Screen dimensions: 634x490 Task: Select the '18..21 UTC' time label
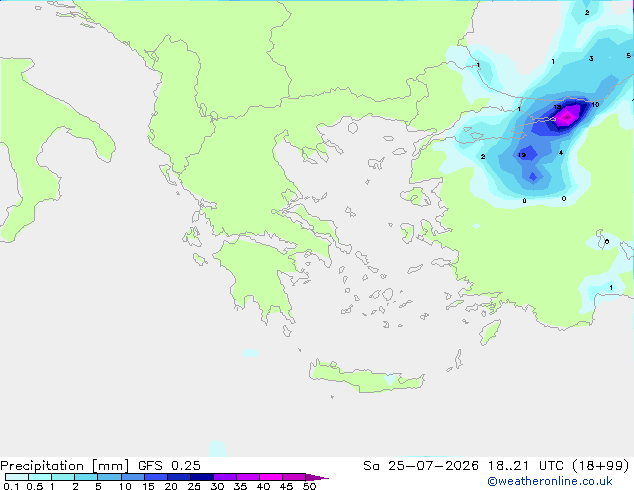526,466
